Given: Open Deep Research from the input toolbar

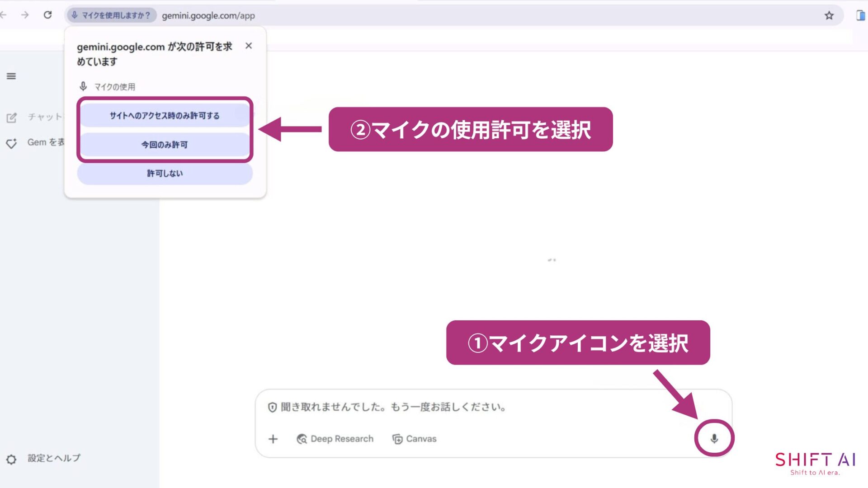Looking at the screenshot, I should pos(336,438).
